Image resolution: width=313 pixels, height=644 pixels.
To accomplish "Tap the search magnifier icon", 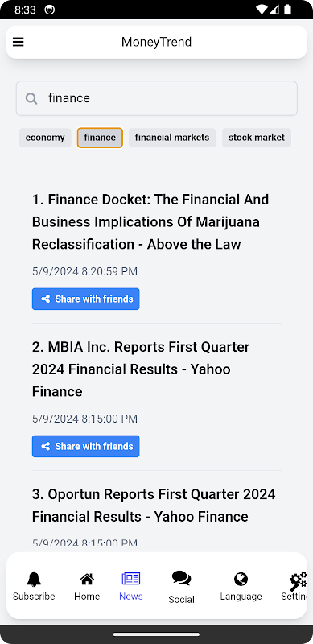I will click(31, 98).
